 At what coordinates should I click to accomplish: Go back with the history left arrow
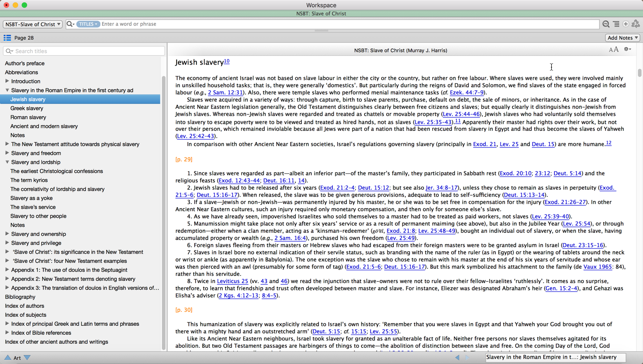pyautogui.click(x=457, y=358)
